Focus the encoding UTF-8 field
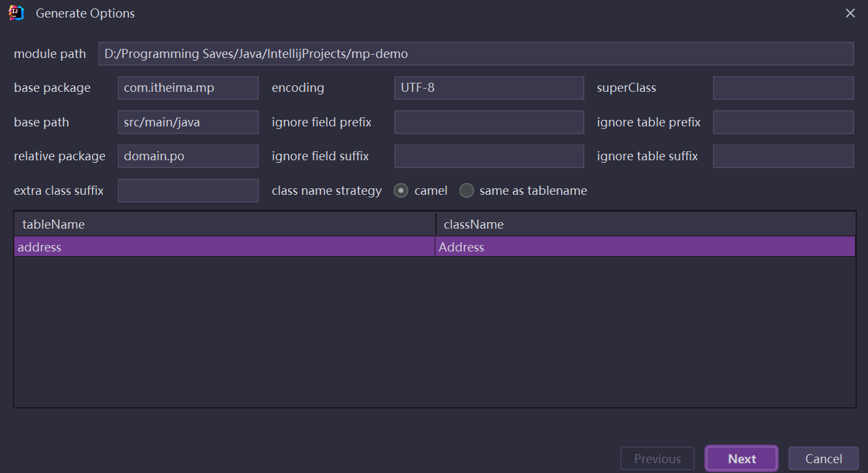Viewport: 868px width, 473px height. coord(489,88)
